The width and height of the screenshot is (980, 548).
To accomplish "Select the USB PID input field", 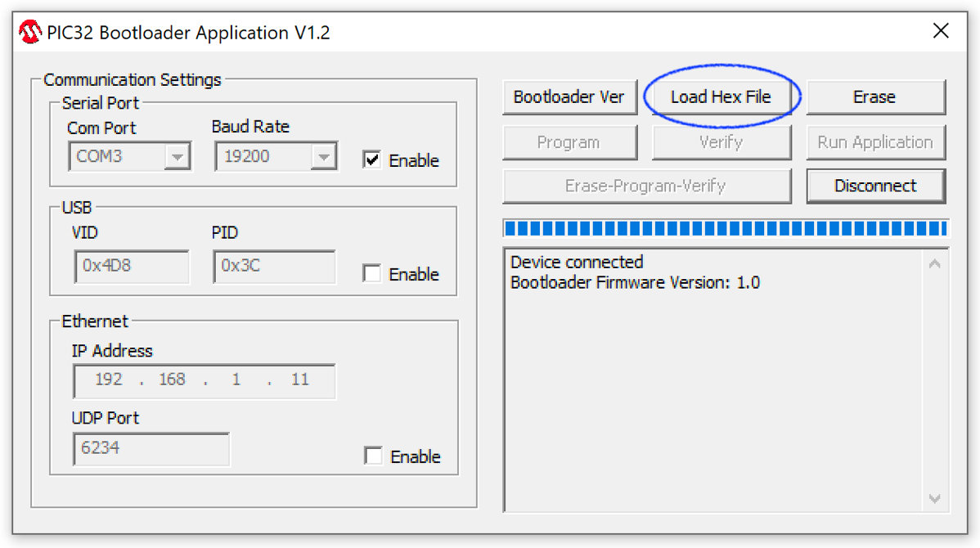I will click(x=274, y=267).
